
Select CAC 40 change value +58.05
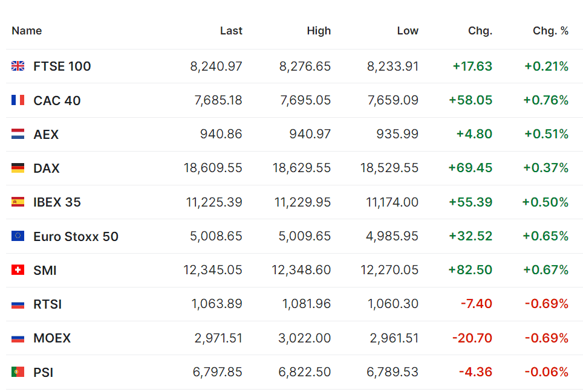point(471,100)
